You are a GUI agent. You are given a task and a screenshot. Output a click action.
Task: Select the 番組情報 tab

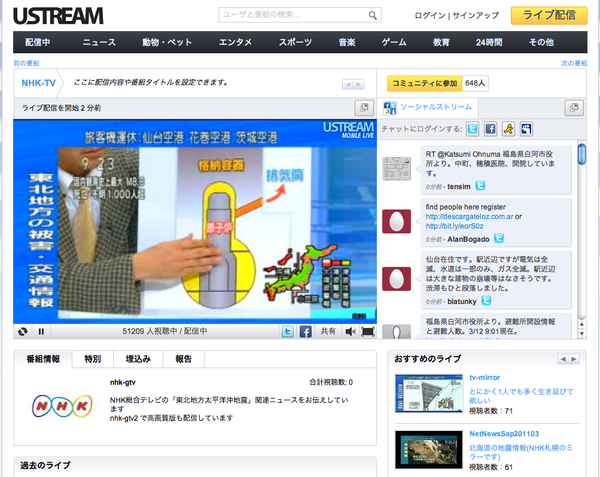click(x=43, y=359)
